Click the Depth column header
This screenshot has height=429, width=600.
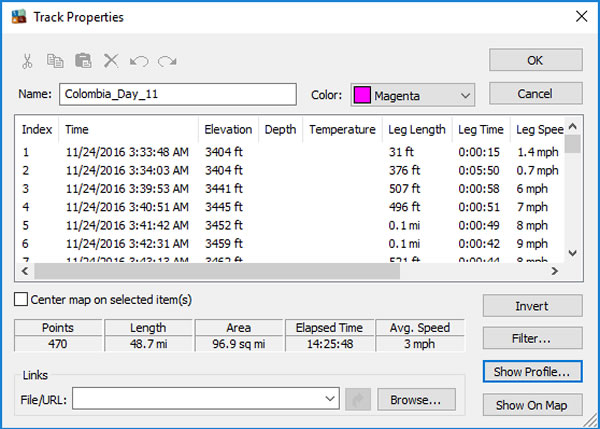pos(280,129)
